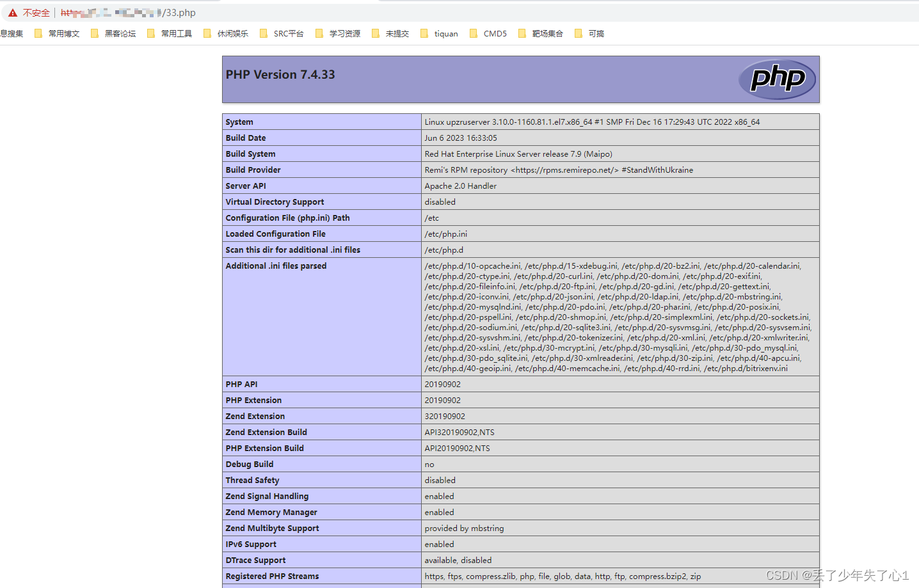
Task: Click the Registered PHP Streams label
Action: click(272, 576)
